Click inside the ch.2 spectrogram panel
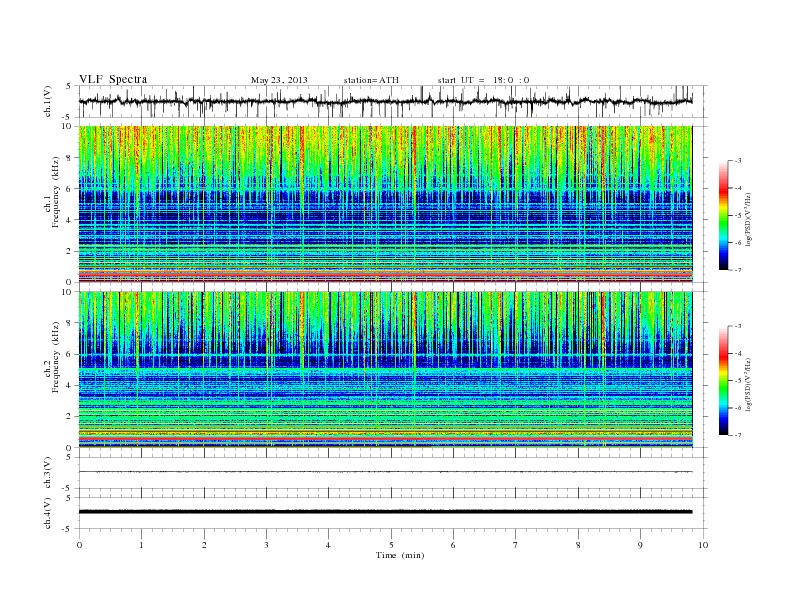 point(385,369)
